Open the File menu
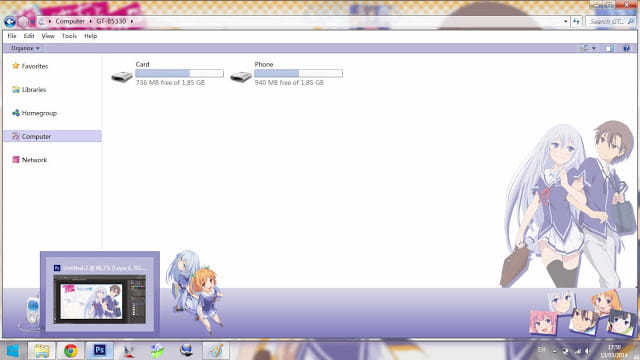Viewport: 640px width, 360px height. coord(12,36)
